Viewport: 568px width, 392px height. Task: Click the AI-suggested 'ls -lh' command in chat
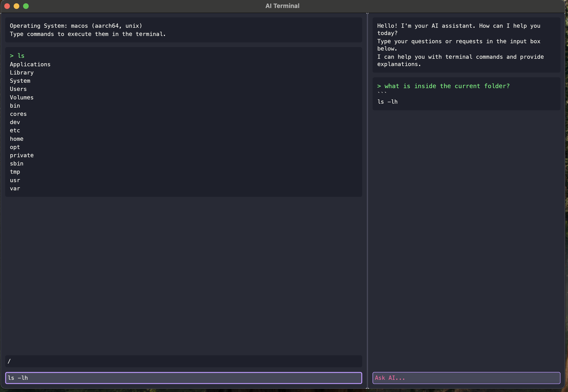click(387, 102)
